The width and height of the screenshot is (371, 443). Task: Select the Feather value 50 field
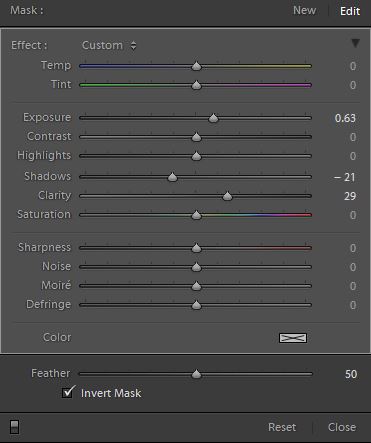pos(351,374)
